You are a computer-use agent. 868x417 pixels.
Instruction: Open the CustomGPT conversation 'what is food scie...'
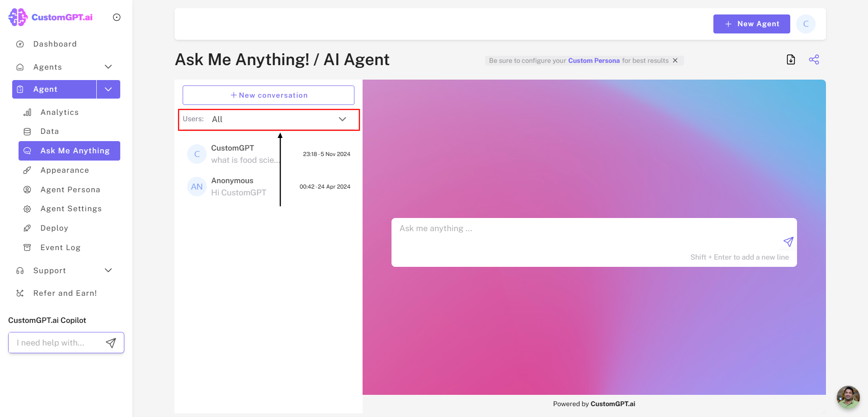pyautogui.click(x=269, y=154)
